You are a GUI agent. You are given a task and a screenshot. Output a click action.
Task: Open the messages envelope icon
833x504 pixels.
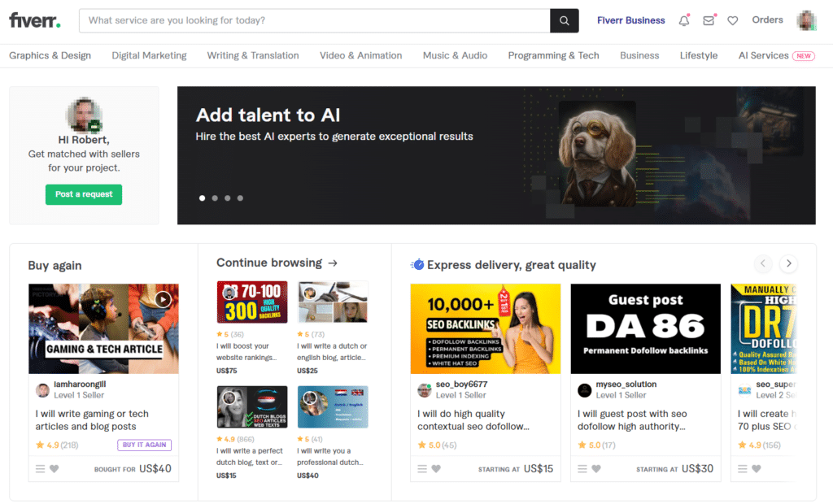[708, 20]
